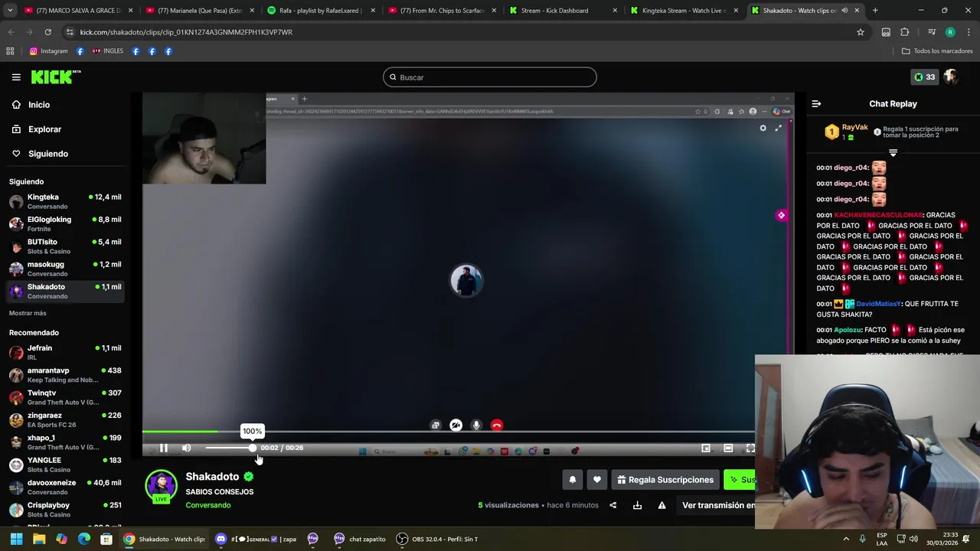Open Todos los marcadores folder
The width and height of the screenshot is (980, 551).
[x=937, y=51]
